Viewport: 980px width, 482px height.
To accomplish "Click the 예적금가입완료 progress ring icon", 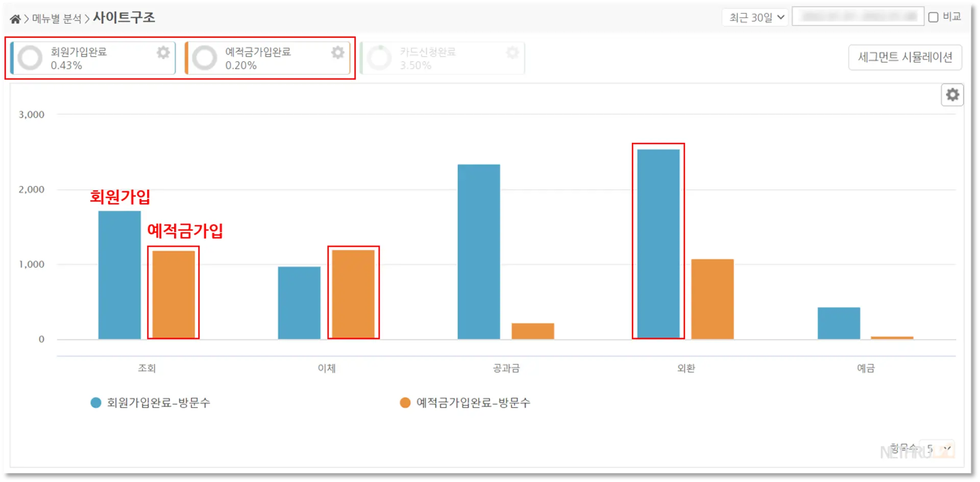I will pos(205,58).
